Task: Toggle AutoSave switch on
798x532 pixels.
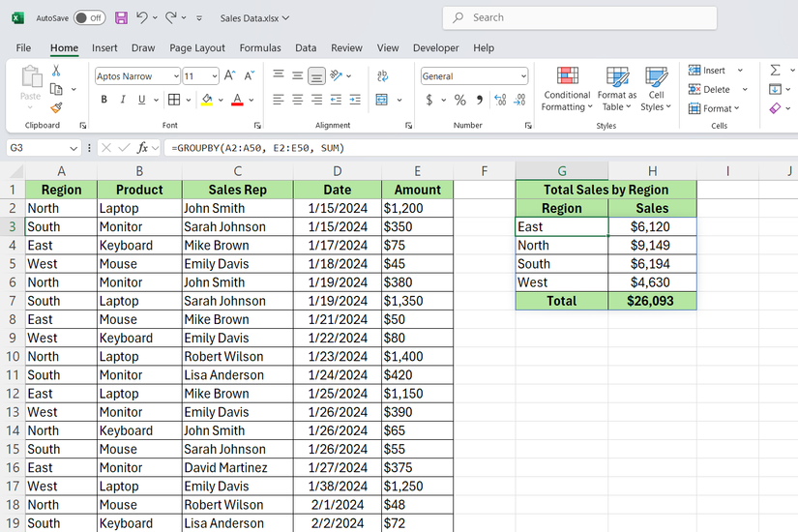Action: coord(89,17)
